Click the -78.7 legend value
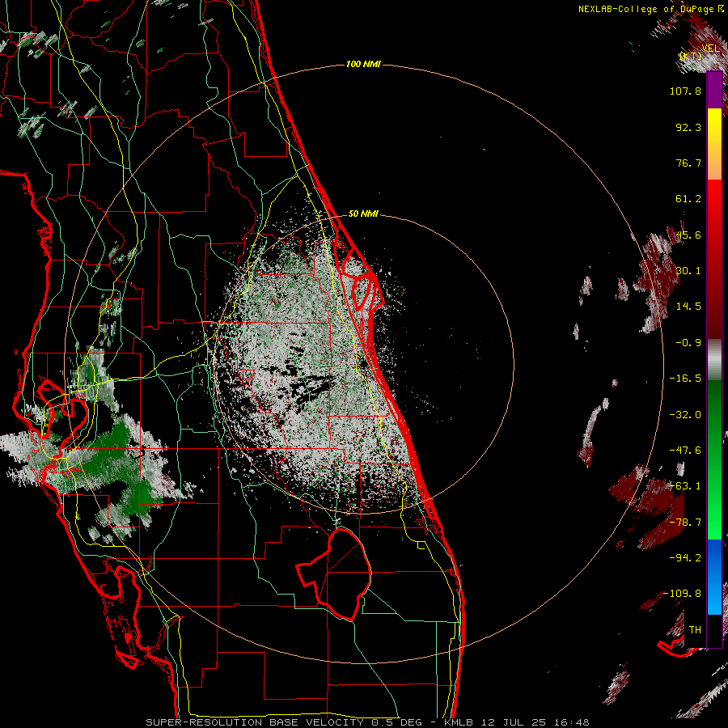The height and width of the screenshot is (728, 728). (685, 523)
